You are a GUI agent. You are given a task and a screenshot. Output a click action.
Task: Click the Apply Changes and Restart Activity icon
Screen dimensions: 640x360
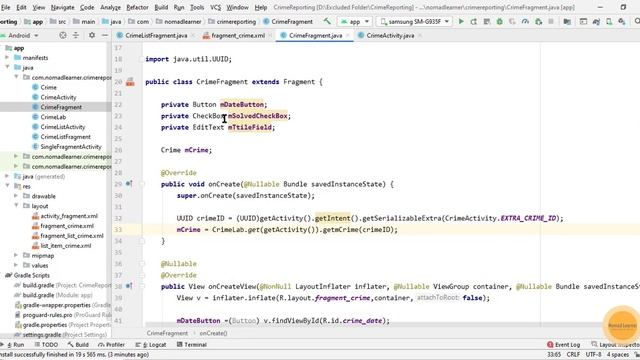pyautogui.click(x=473, y=21)
